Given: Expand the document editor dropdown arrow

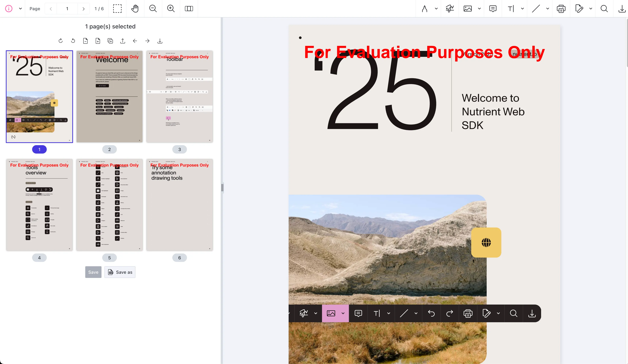Looking at the screenshot, I should (591, 9).
